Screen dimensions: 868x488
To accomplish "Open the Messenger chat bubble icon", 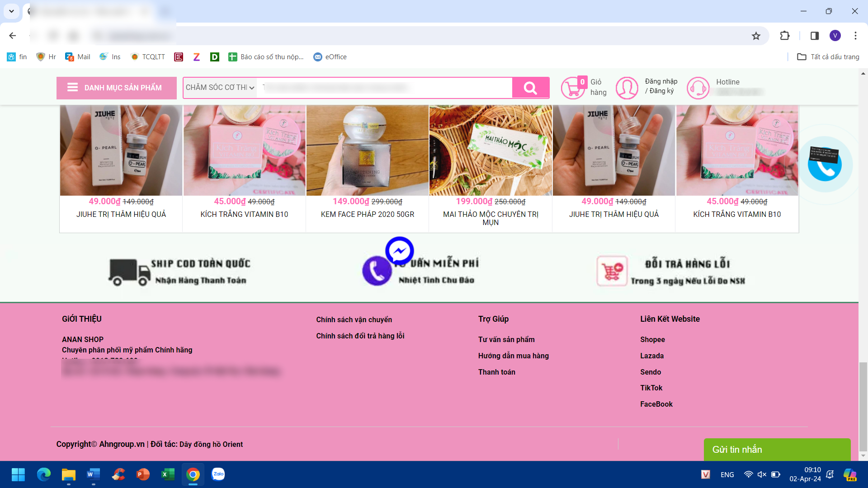I will pyautogui.click(x=400, y=251).
